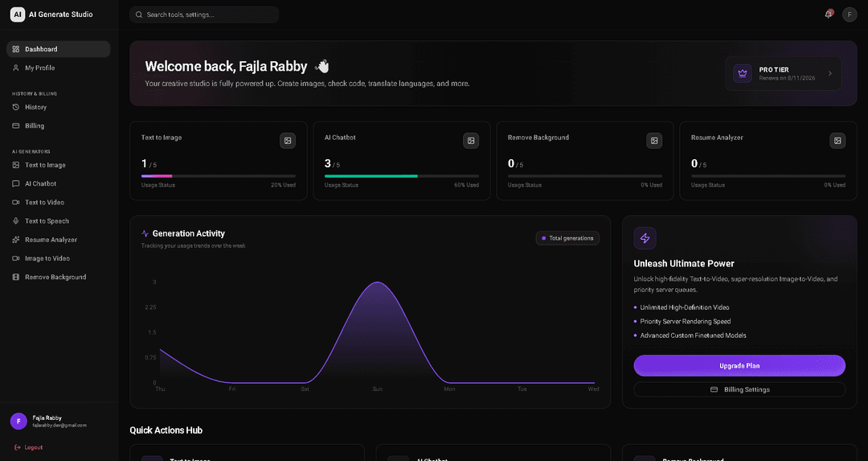Viewport: 868px width, 461px height.
Task: Select Text to Image generator in sidebar
Action: (x=59, y=165)
